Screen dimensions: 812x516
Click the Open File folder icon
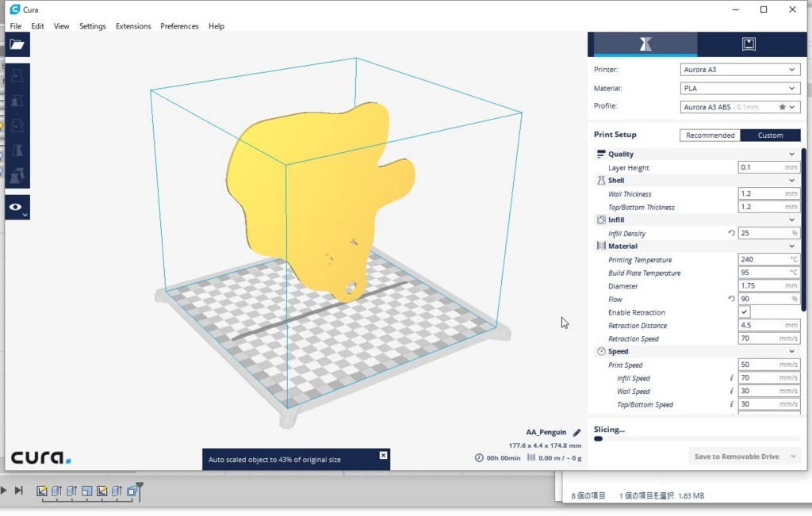[x=17, y=44]
